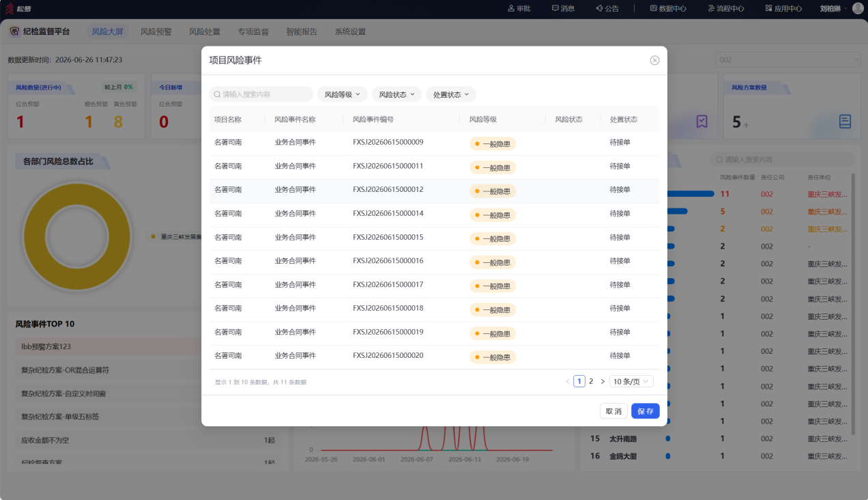Click the 松梦 logo icon
Viewport: 868px width, 500px height.
point(10,9)
